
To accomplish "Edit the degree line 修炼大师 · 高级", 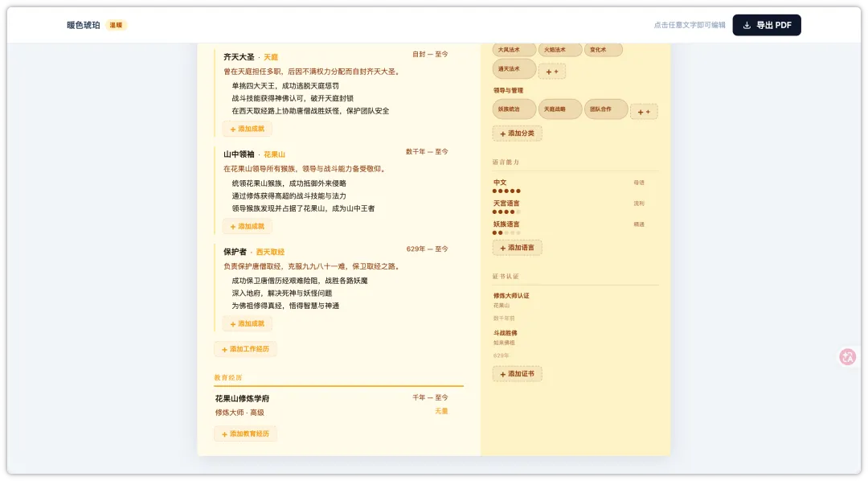I will (x=240, y=413).
